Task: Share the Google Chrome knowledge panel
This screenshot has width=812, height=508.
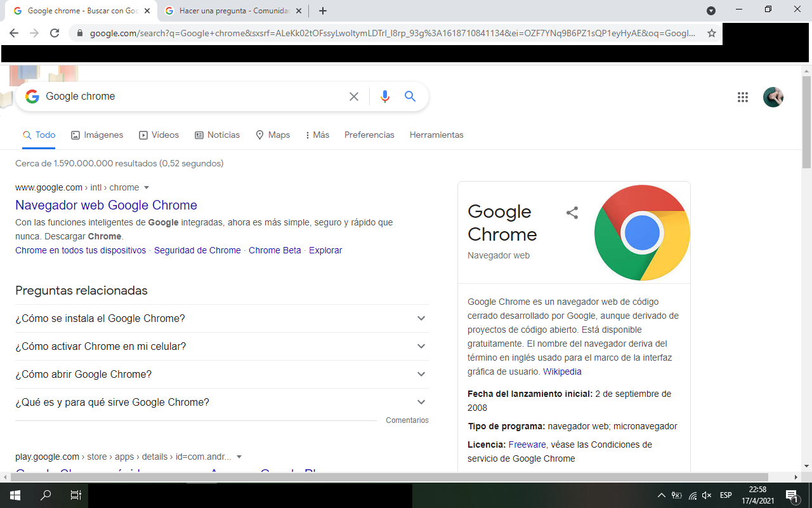Action: click(572, 213)
